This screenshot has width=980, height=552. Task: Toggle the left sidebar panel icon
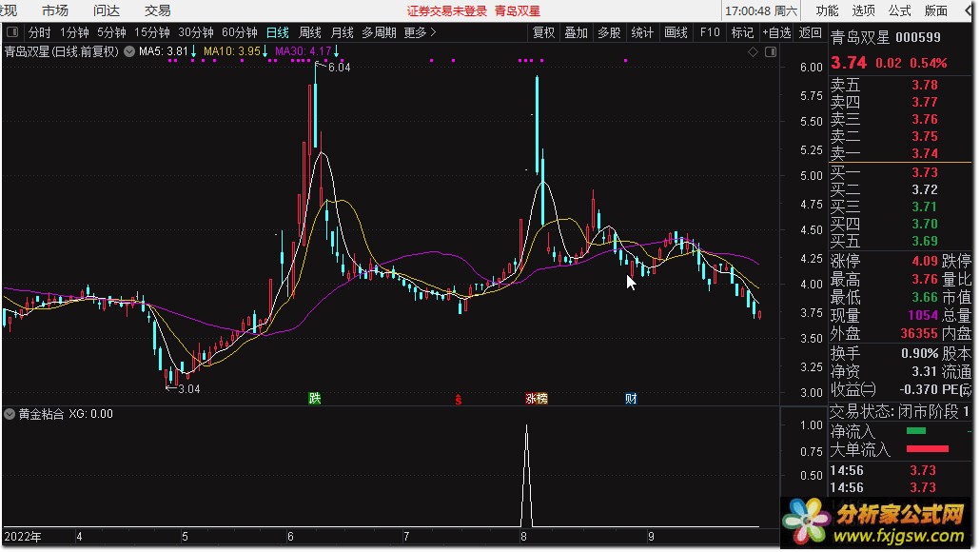click(x=11, y=31)
